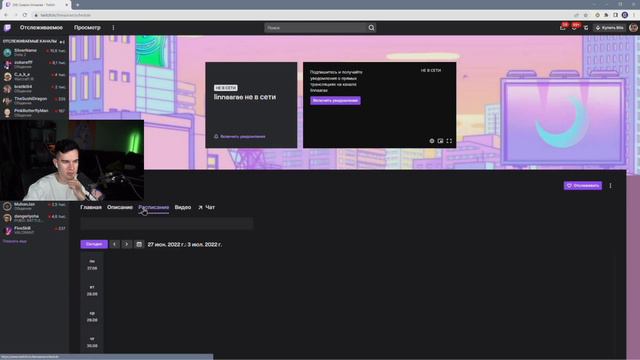This screenshot has height=360, width=640.
Task: Switch to the Видео tab
Action: 183,207
